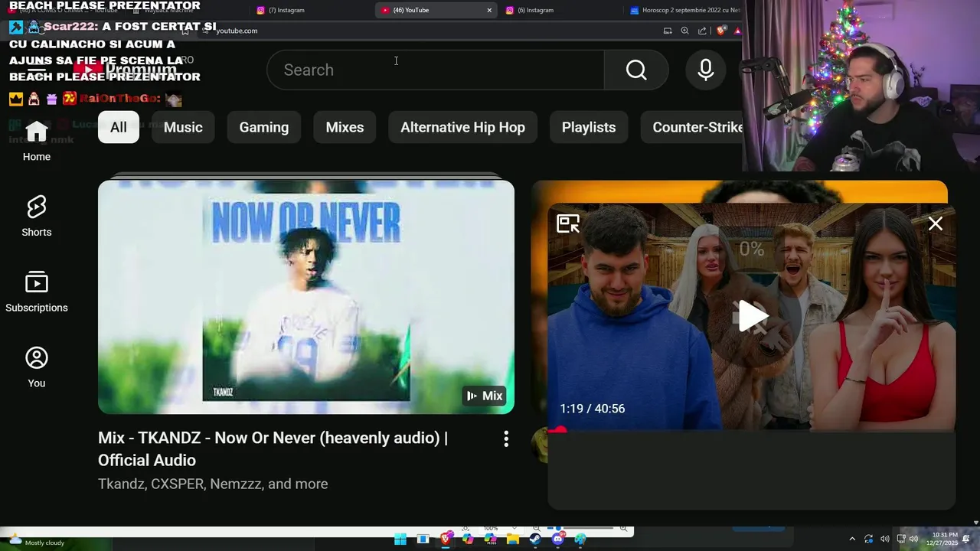Open the three-dot menu for the TKANDZ mix
Screen dimensions: 980x551
506,439
